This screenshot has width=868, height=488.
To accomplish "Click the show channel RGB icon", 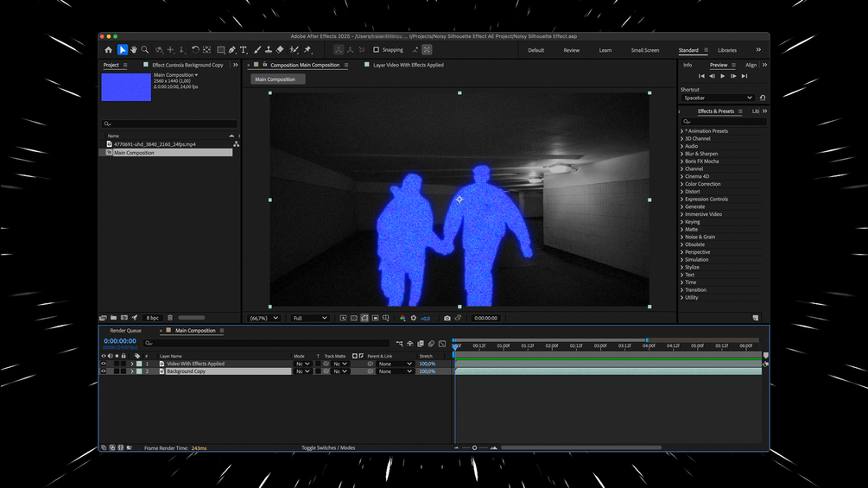I will pos(402,318).
